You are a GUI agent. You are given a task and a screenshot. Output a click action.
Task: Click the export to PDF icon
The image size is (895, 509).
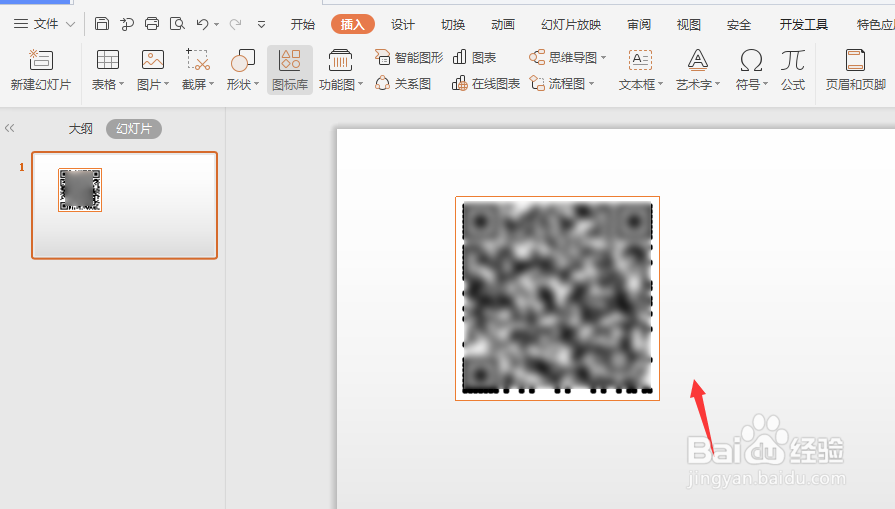pos(127,24)
